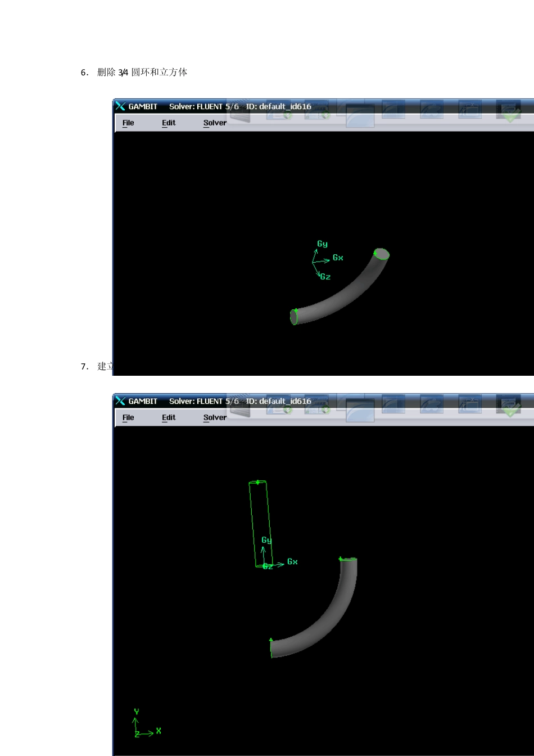Viewport: 534px width, 756px height.
Task: Click the heading '6. 删除 3/4 圆环和立方体'
Action: click(x=134, y=72)
